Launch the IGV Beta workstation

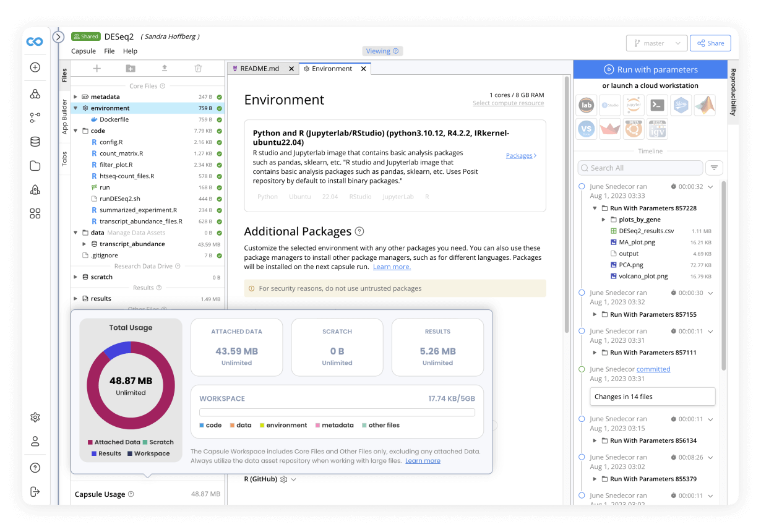[656, 129]
